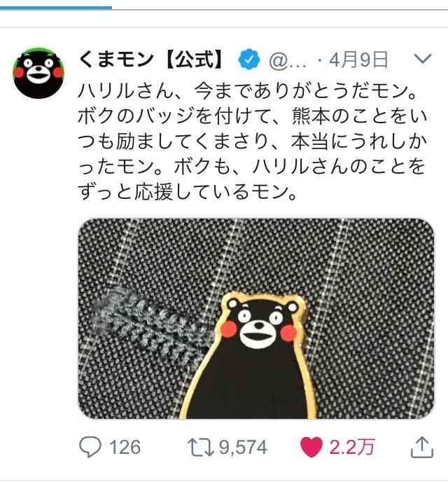Select the active blue tab indicator
This screenshot has width=448, height=484.
(x=56, y=8)
